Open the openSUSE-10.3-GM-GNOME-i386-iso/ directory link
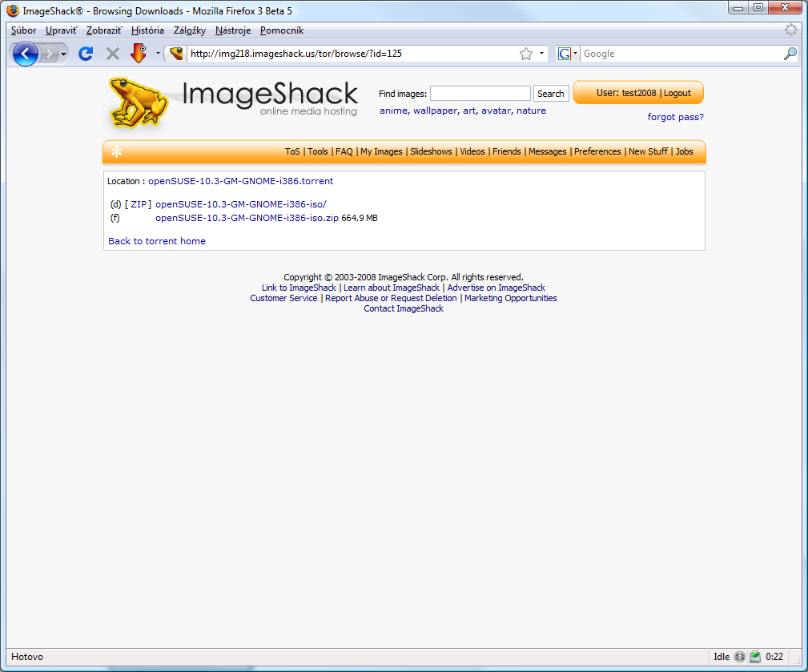This screenshot has width=808, height=672. [x=241, y=204]
